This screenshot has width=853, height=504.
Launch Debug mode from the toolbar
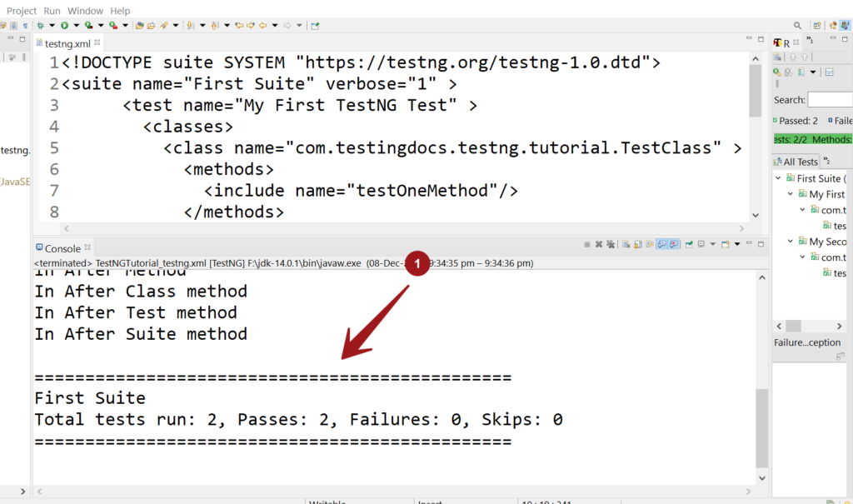coord(41,25)
